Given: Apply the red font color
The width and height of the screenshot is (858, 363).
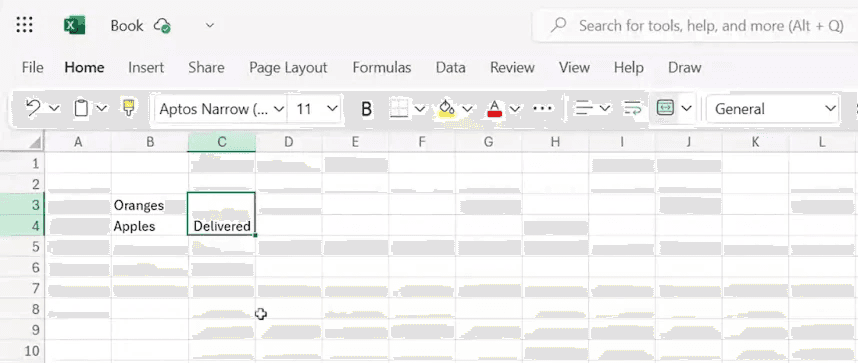Looking at the screenshot, I should (495, 109).
